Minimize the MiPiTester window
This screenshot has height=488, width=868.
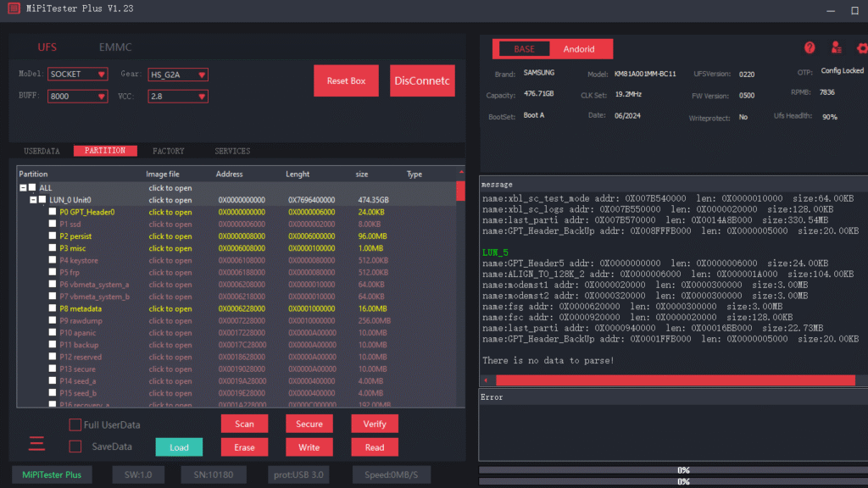point(831,10)
